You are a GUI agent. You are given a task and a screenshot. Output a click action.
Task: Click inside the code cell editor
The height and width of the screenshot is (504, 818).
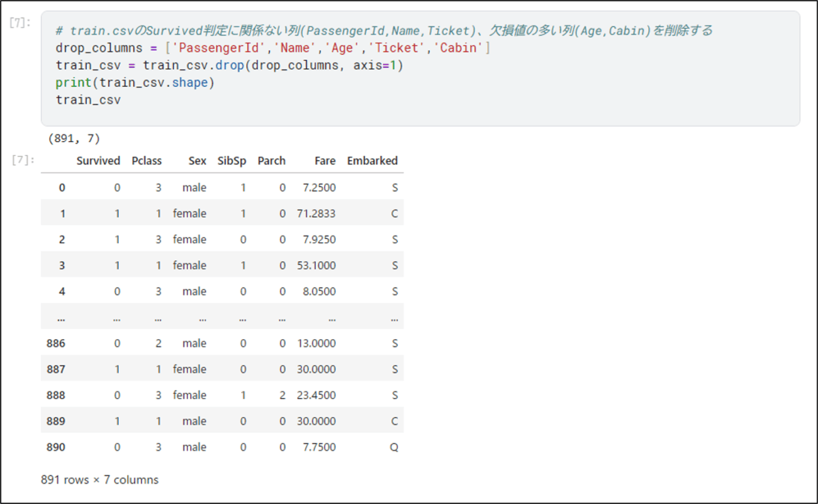[420, 68]
